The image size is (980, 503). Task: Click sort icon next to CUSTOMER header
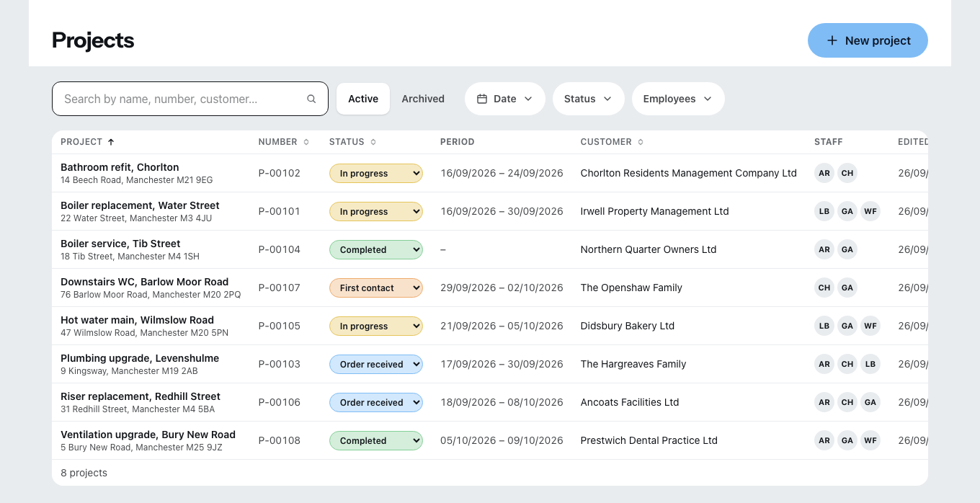[641, 142]
